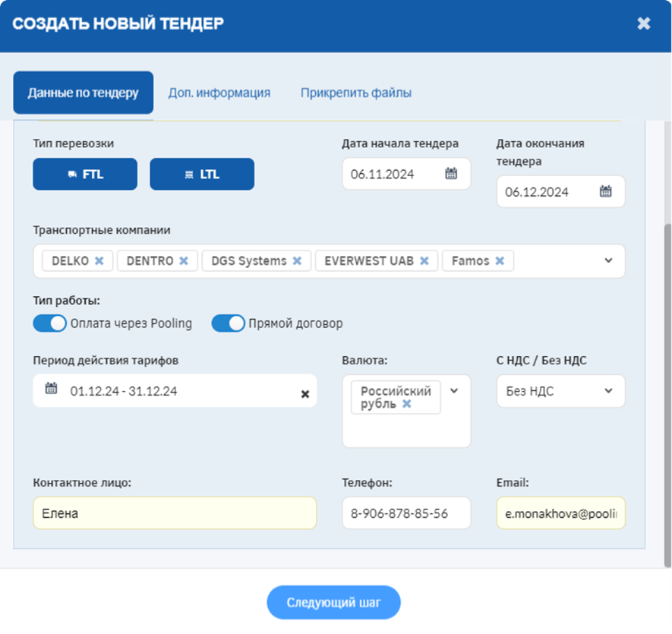Toggle Оплата через Pooling switch
672x634 pixels.
tap(49, 323)
